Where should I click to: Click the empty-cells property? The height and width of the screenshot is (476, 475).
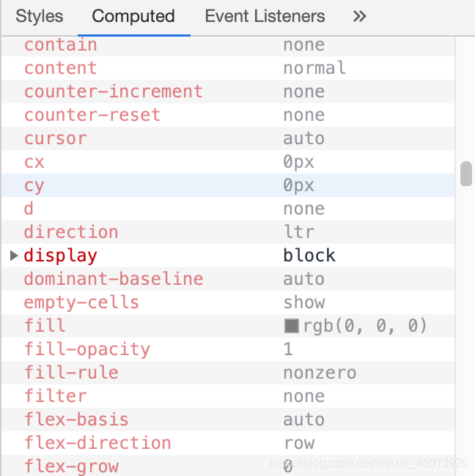tap(82, 302)
